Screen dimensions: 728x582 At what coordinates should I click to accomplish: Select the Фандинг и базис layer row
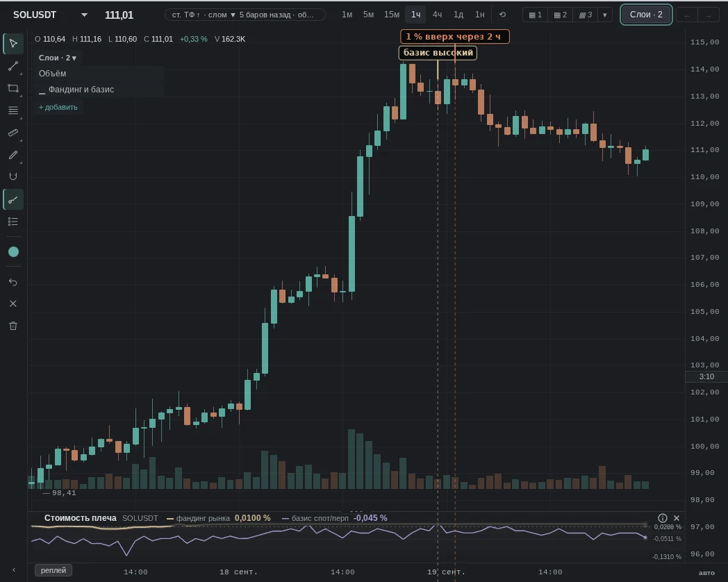click(x=99, y=90)
